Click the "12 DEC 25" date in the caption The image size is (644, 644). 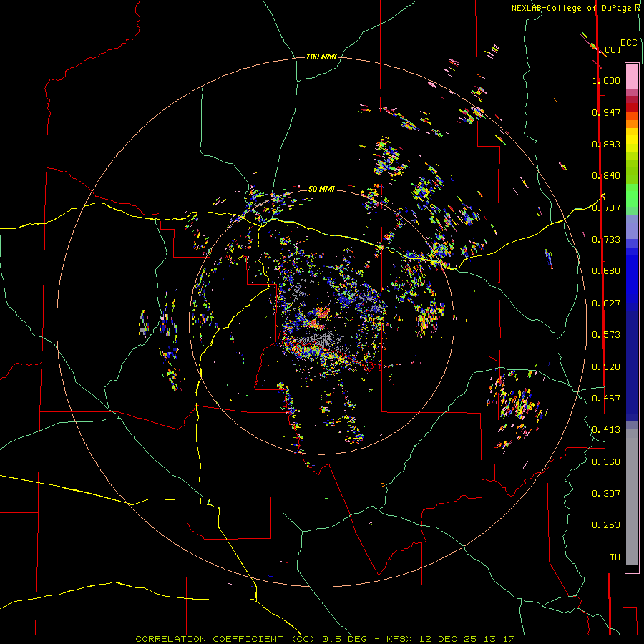coord(448,639)
